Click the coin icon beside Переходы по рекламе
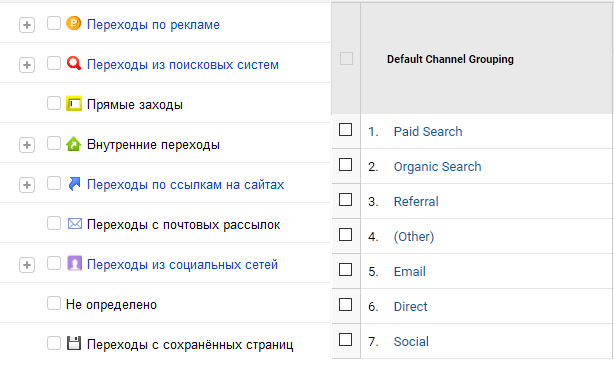 click(x=74, y=24)
